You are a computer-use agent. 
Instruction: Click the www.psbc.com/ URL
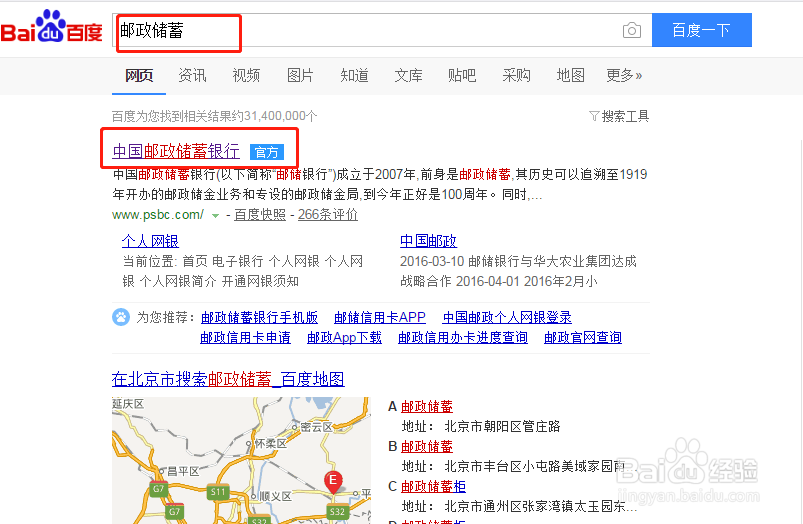tap(158, 215)
